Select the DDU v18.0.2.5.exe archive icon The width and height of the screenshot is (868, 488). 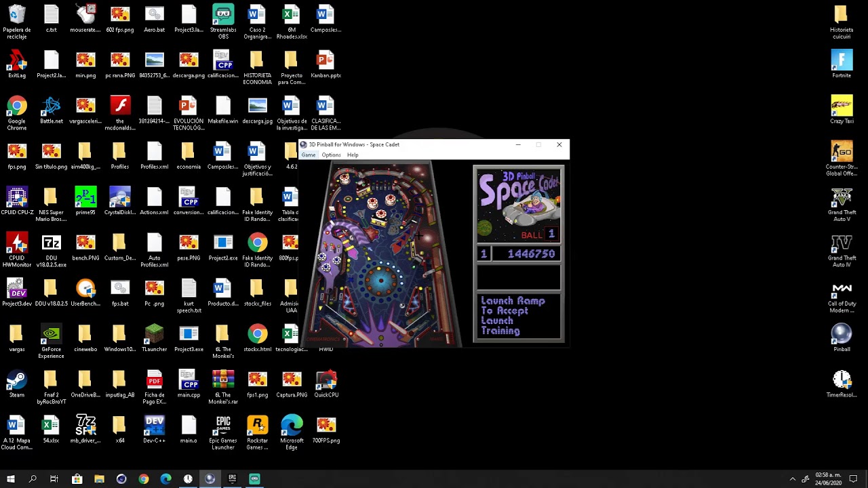point(52,250)
